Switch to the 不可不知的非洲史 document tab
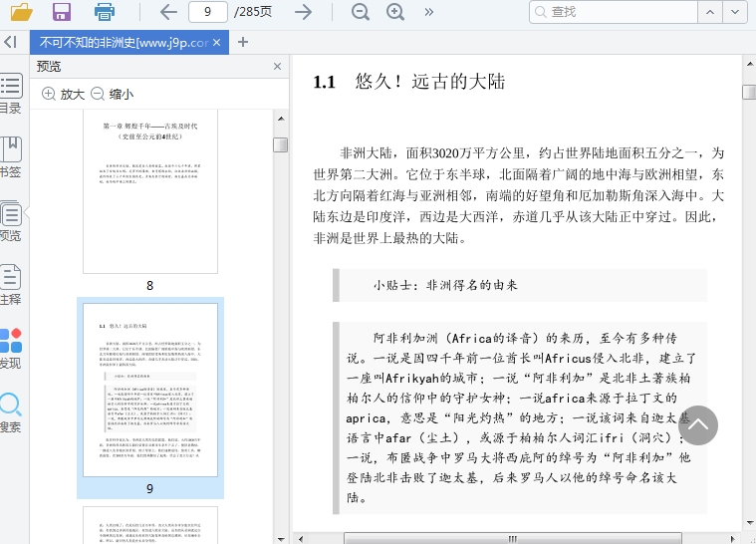The width and height of the screenshot is (756, 544). 124,43
